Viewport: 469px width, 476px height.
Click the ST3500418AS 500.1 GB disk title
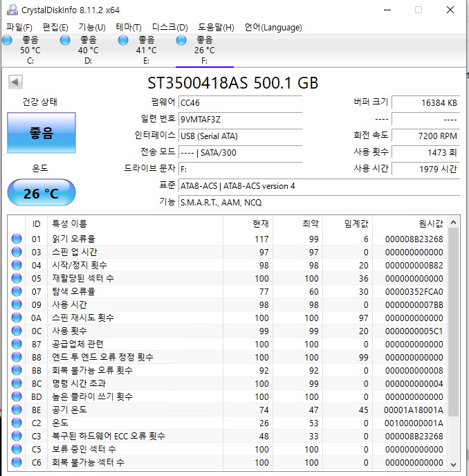[x=233, y=83]
